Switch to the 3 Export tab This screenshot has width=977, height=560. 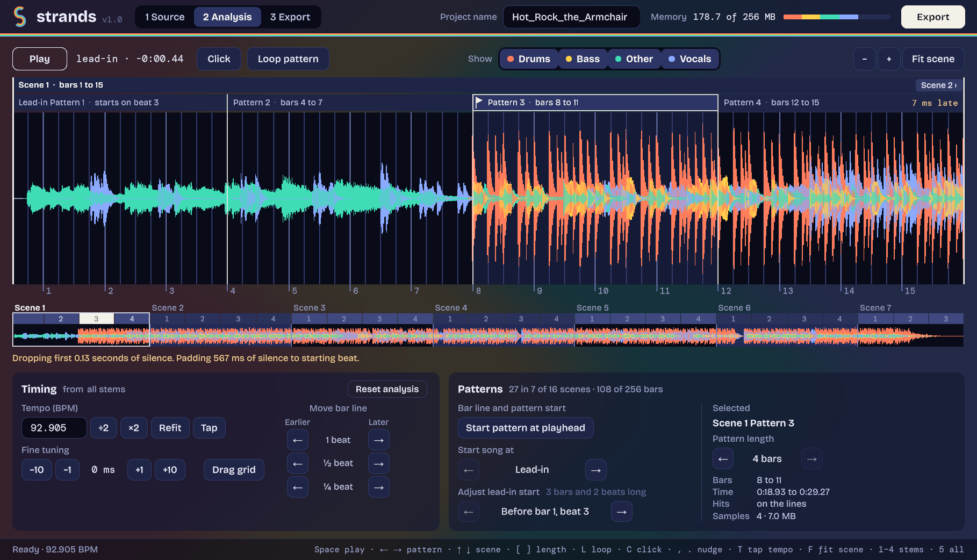[290, 17]
